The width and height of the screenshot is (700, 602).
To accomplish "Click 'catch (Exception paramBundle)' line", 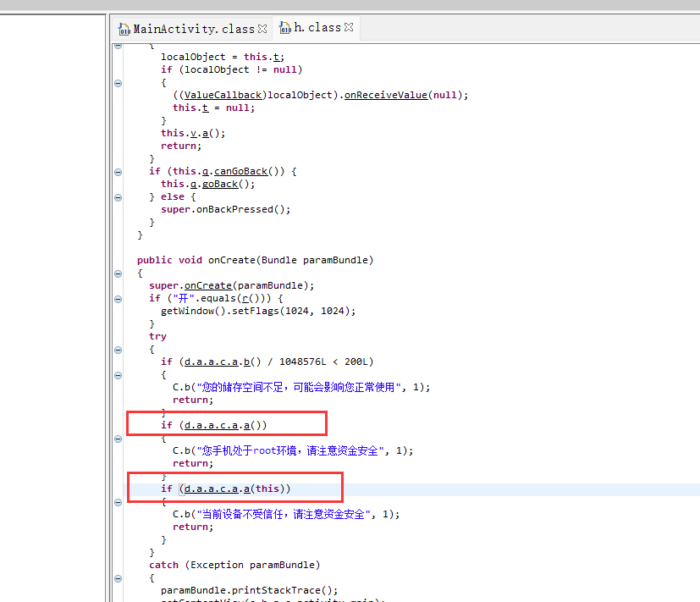I will 234,565.
